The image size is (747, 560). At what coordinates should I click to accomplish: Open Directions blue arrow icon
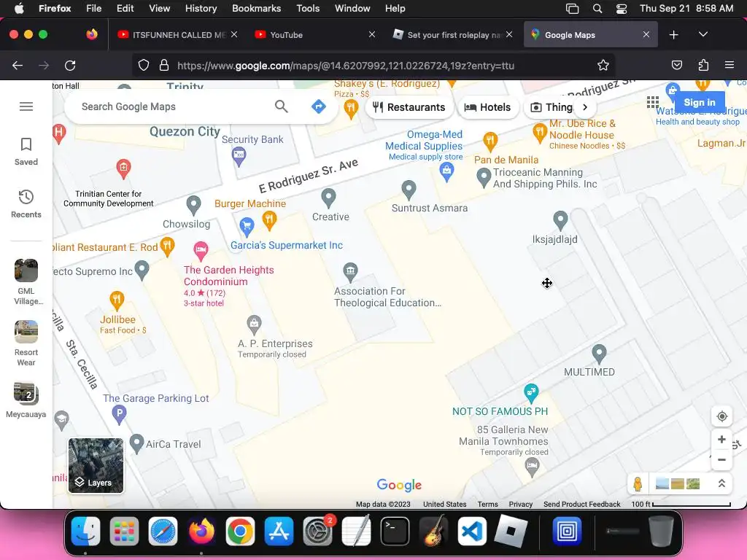pyautogui.click(x=319, y=106)
